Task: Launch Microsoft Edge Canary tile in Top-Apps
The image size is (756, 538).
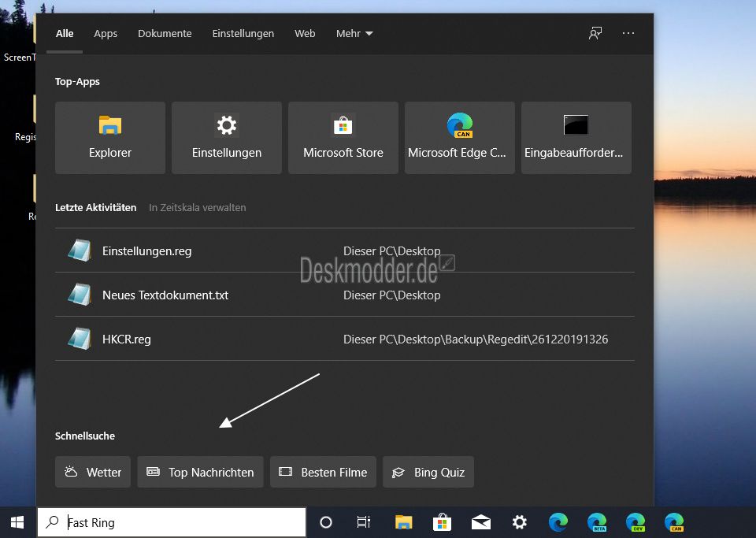Action: click(460, 137)
